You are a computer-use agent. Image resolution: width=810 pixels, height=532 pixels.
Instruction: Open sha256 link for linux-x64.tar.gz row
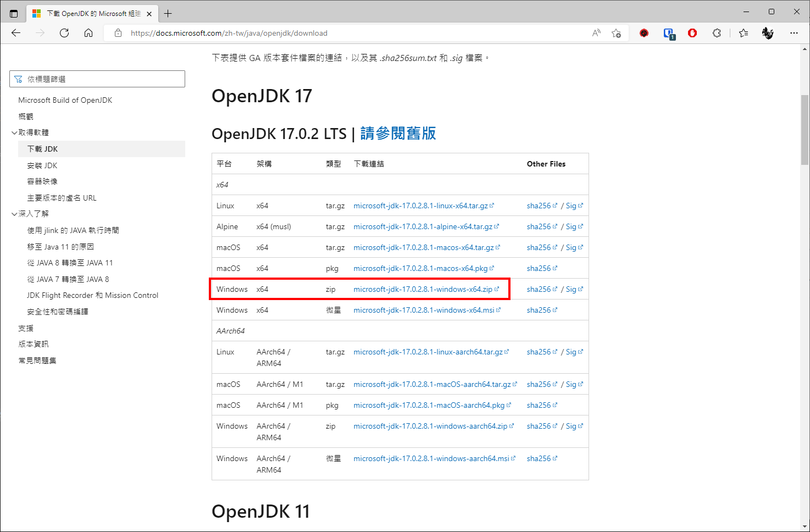[x=542, y=206]
